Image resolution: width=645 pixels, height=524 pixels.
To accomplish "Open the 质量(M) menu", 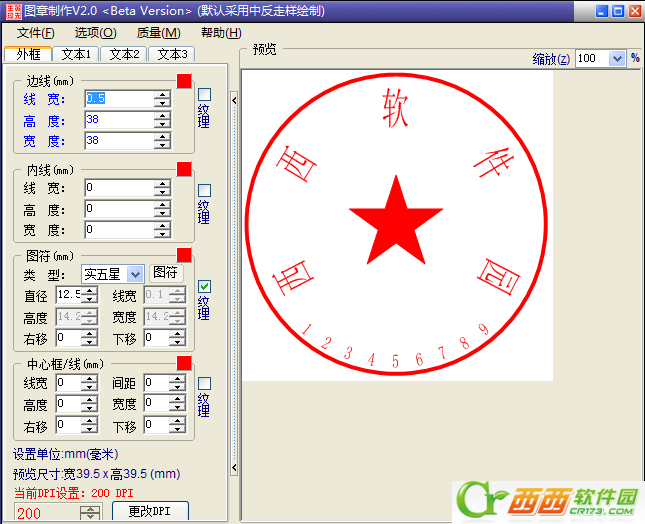I will 158,33.
